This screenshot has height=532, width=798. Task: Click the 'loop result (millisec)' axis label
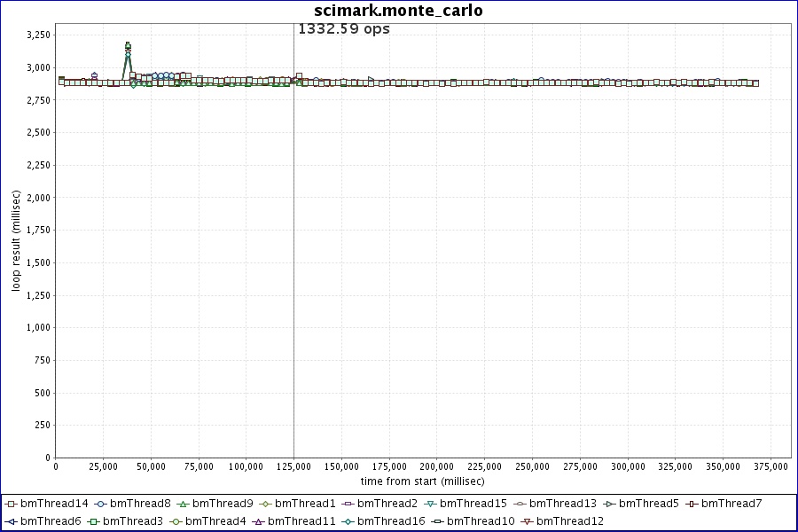click(16, 241)
